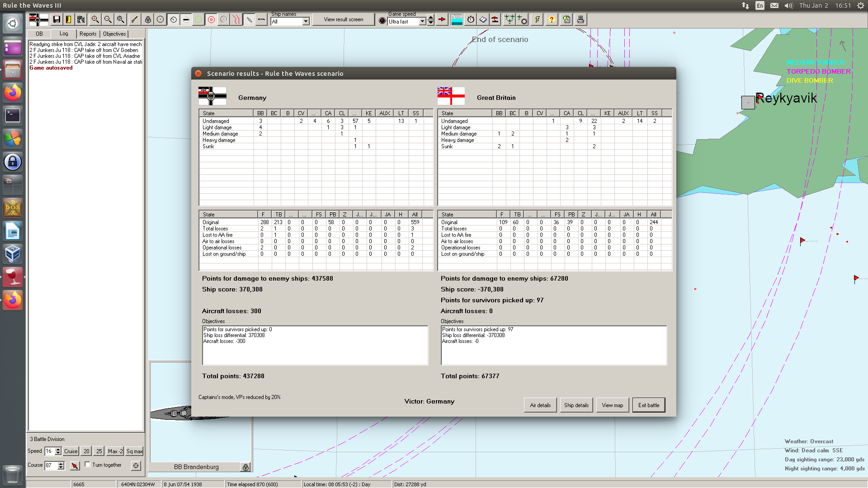Click the Air details button

[540, 405]
